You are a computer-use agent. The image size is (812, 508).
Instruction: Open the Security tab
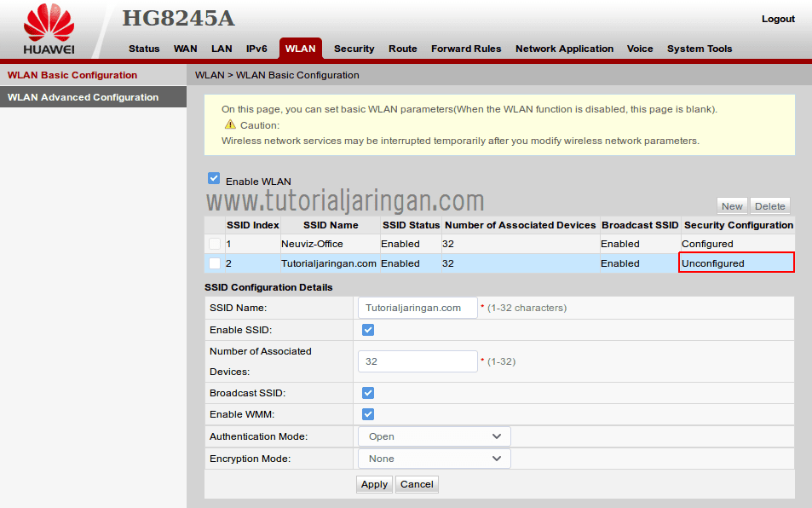coord(354,49)
